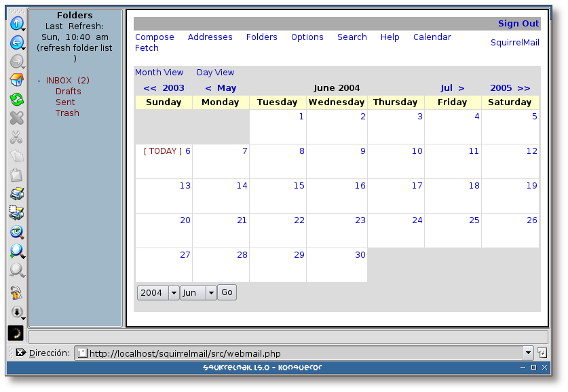Click the Sign Out link

point(518,23)
